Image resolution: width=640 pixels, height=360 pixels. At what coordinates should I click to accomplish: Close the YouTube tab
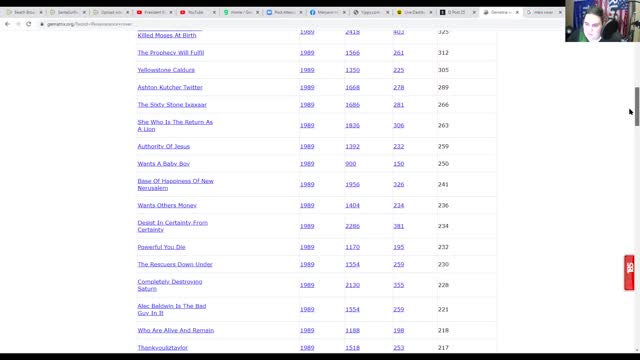(214, 13)
